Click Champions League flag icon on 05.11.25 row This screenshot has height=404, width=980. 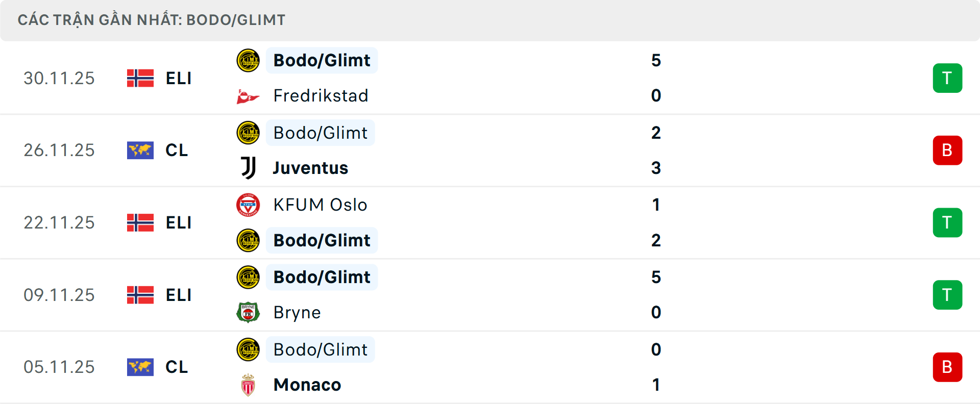[140, 367]
